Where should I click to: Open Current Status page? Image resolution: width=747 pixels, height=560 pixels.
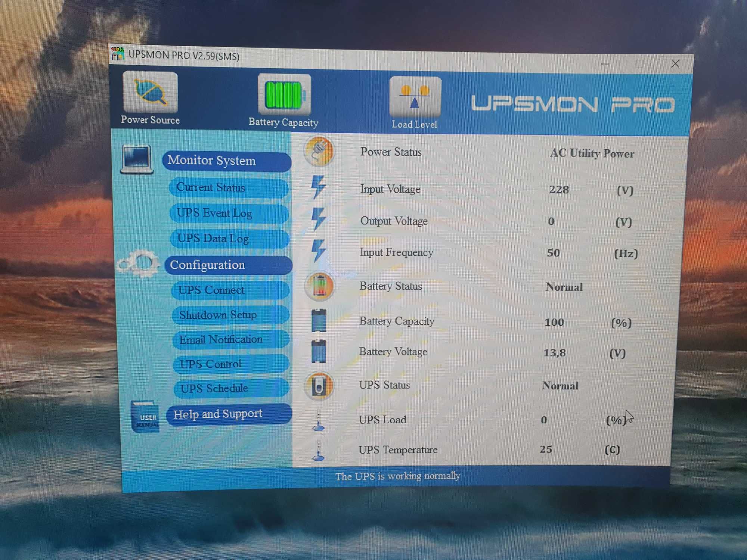(229, 187)
